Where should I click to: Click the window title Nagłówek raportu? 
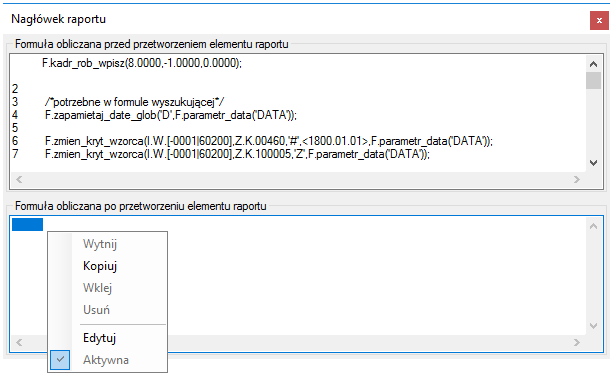(x=59, y=19)
